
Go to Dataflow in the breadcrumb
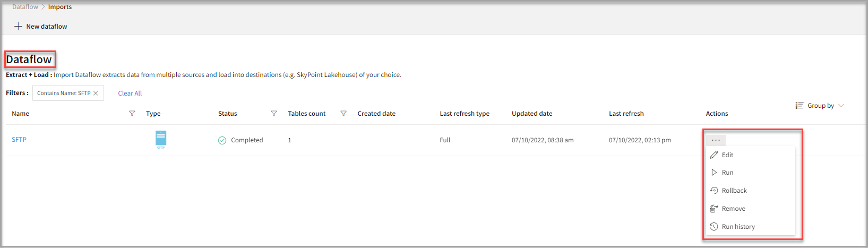click(25, 7)
